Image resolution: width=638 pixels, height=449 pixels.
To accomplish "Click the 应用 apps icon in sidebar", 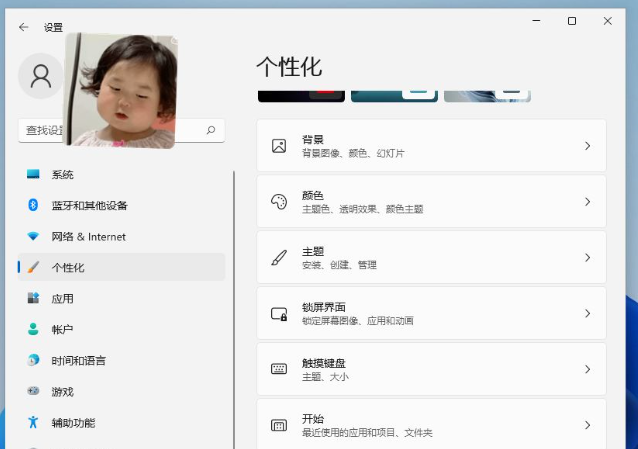I will click(x=33, y=298).
